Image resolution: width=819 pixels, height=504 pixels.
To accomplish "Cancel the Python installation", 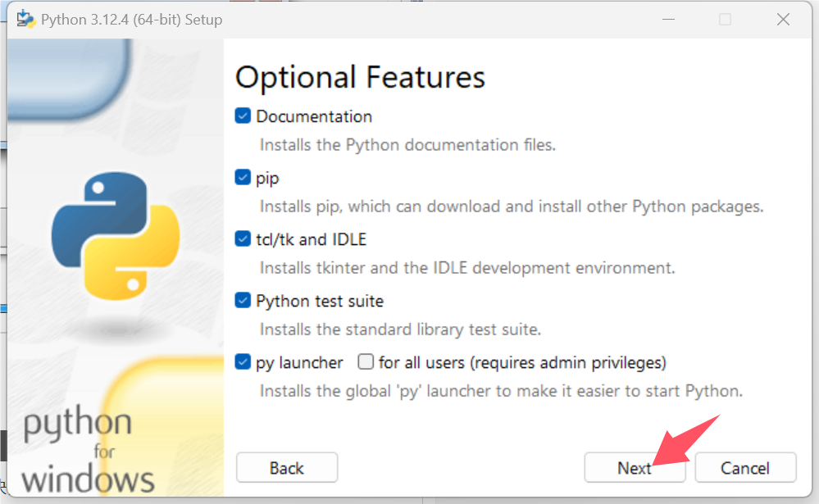I will [745, 468].
